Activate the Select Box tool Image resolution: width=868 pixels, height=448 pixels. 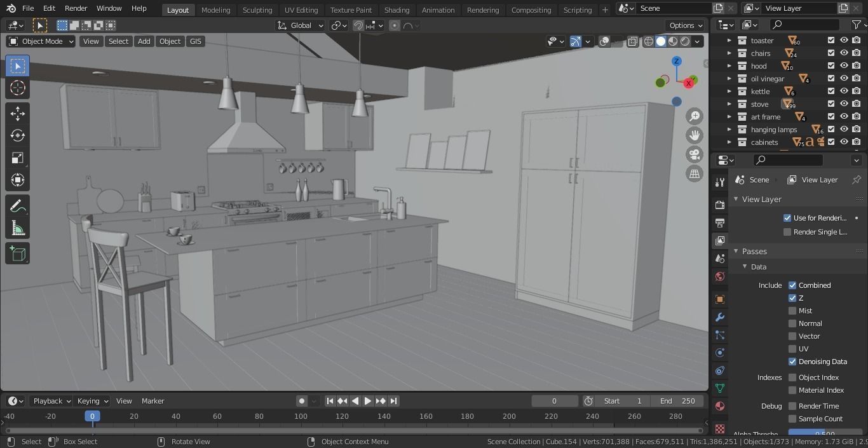click(18, 66)
